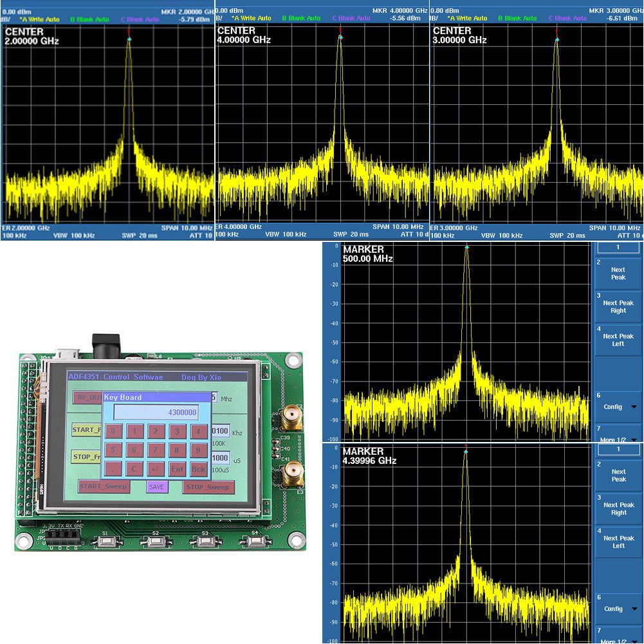The image size is (644, 644).
Task: Select the Next Peak softkey
Action: [x=618, y=273]
